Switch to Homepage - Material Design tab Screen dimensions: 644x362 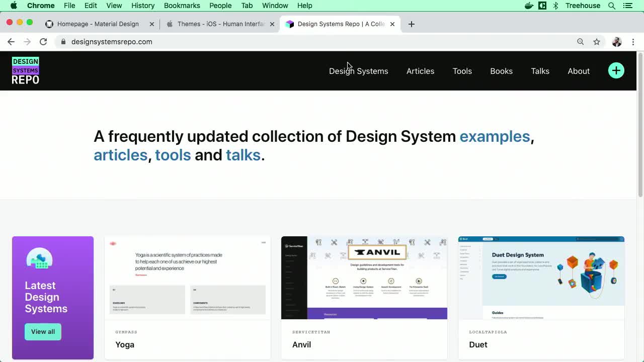tap(98, 24)
